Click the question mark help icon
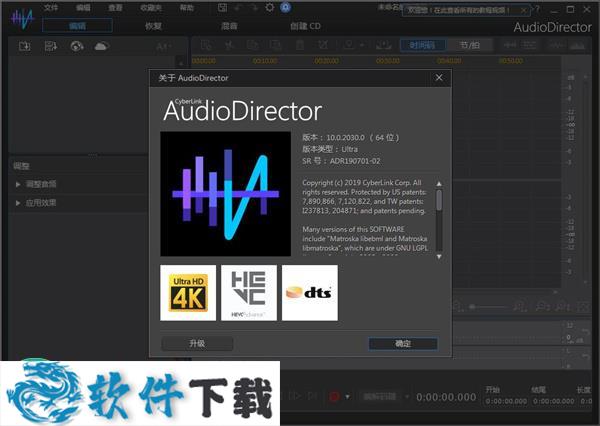This screenshot has width=600, height=426. click(x=537, y=9)
